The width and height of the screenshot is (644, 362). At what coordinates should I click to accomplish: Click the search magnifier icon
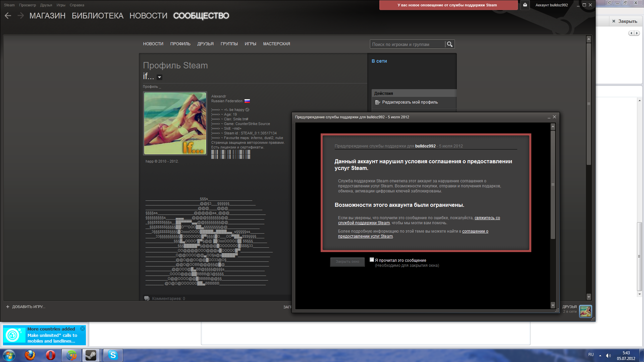pos(450,44)
